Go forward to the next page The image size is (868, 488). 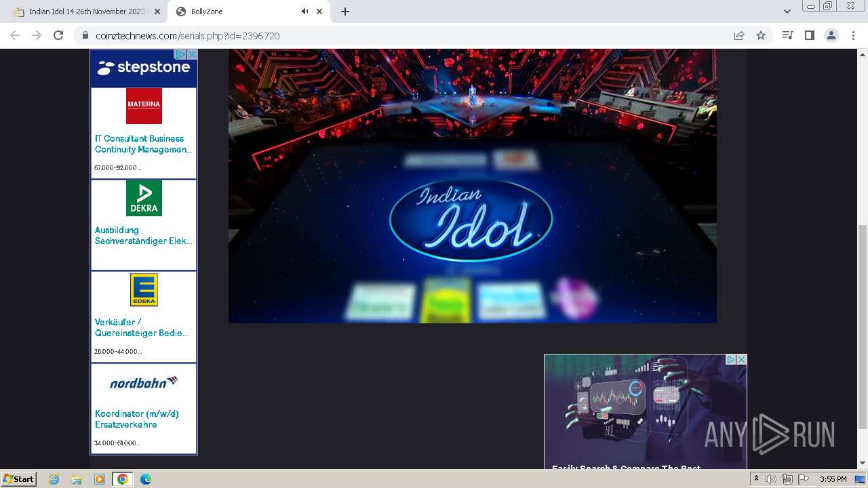[x=37, y=35]
